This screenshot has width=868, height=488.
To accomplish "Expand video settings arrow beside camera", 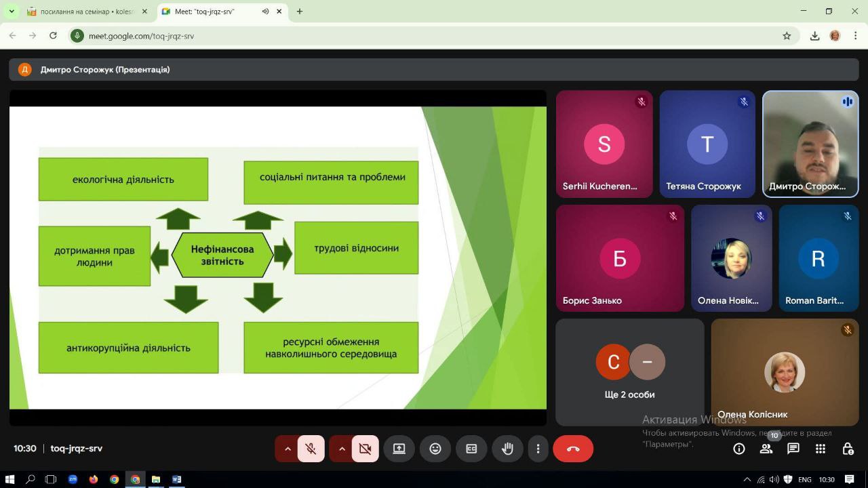I will 342,449.
